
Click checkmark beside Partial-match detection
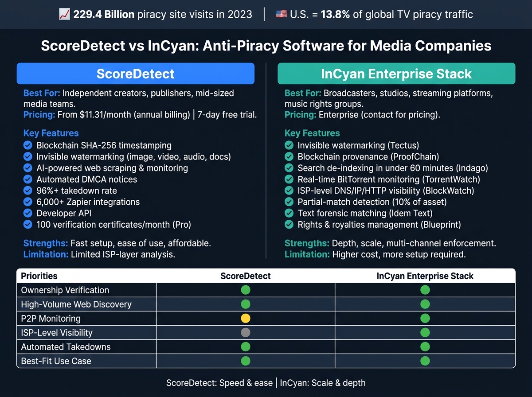(289, 202)
